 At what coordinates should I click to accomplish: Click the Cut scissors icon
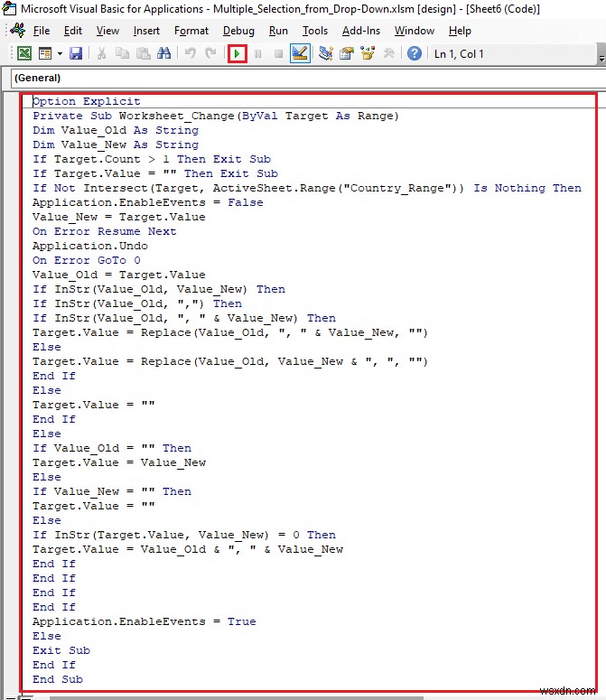[x=101, y=54]
